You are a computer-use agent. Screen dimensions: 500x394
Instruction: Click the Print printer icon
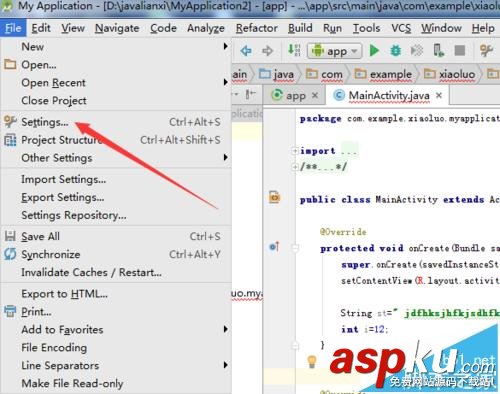click(x=10, y=311)
